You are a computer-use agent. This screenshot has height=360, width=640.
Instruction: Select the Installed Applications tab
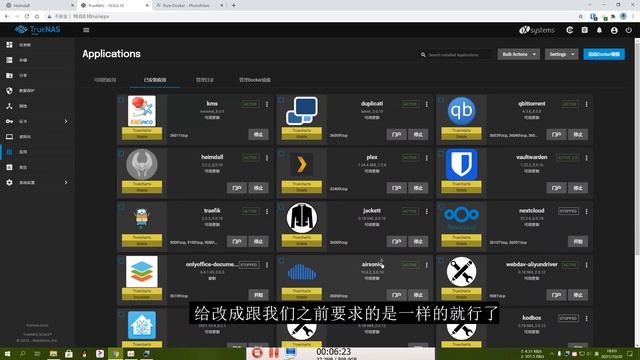[x=155, y=80]
